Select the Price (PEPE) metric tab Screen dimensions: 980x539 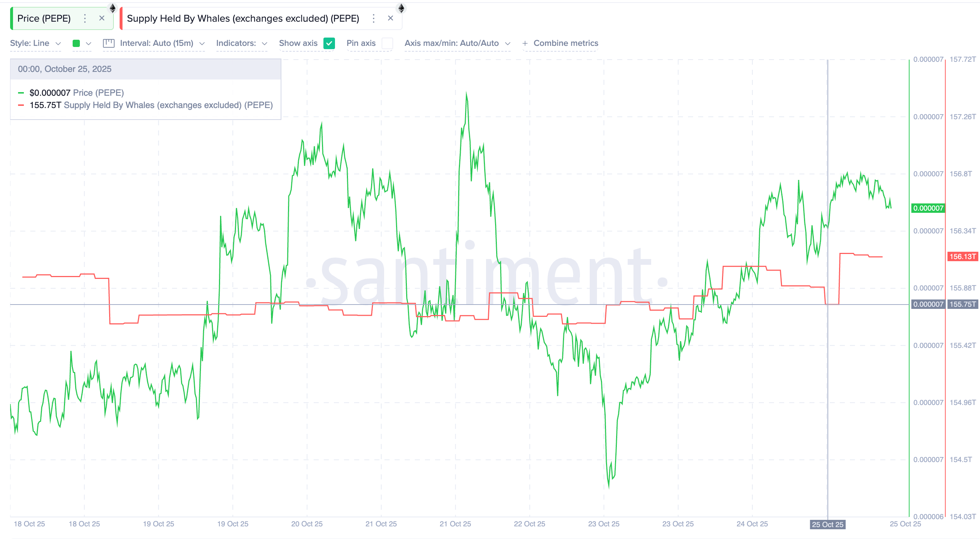(x=44, y=18)
